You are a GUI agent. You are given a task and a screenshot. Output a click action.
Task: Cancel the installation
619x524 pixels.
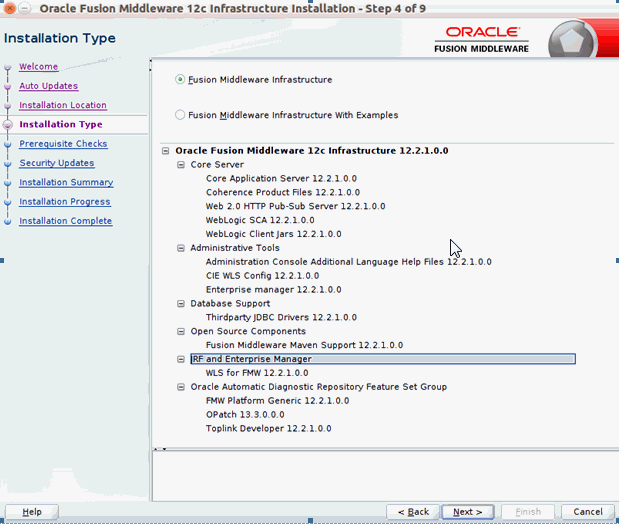point(588,512)
